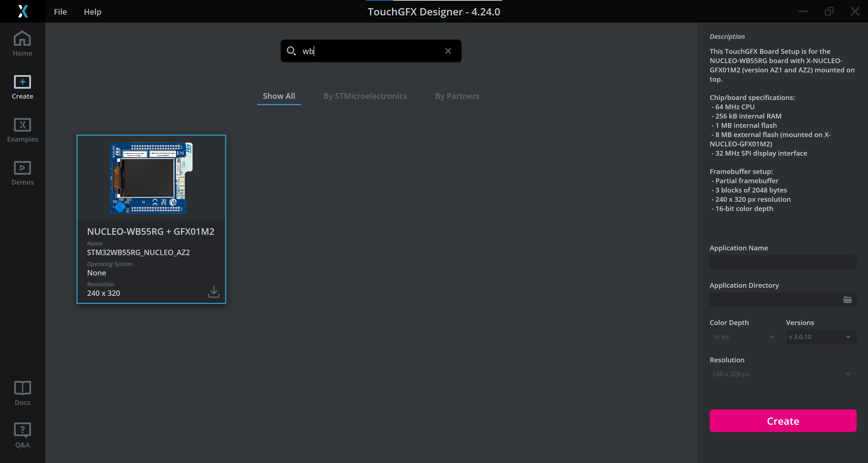Open the Q&A help section
Viewport: 868px width, 463px height.
pos(22,435)
